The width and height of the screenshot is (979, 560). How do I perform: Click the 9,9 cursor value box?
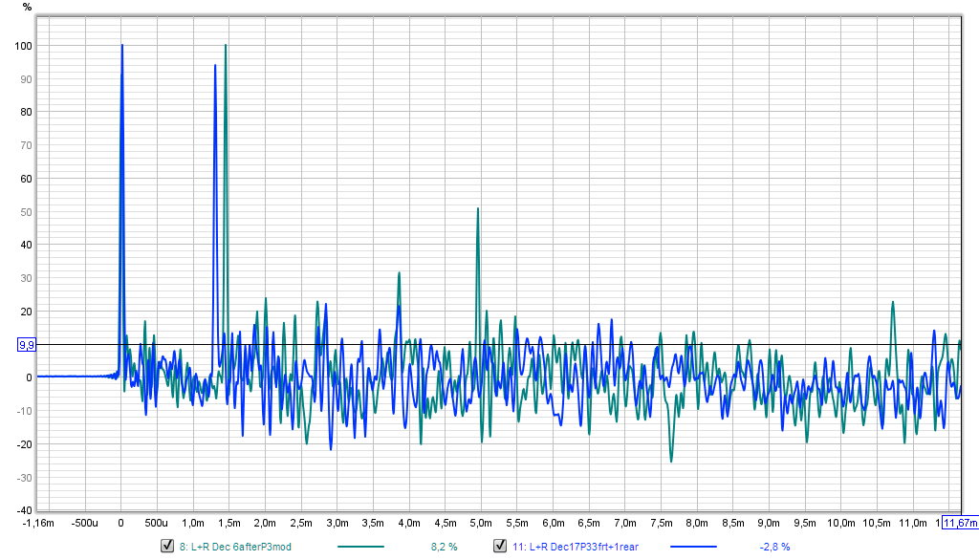point(26,345)
